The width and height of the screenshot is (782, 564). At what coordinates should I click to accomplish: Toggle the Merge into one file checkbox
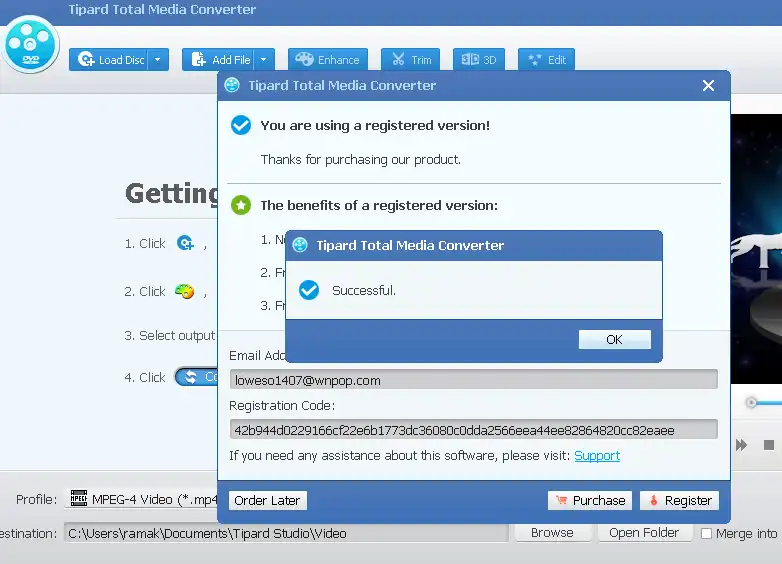point(707,534)
